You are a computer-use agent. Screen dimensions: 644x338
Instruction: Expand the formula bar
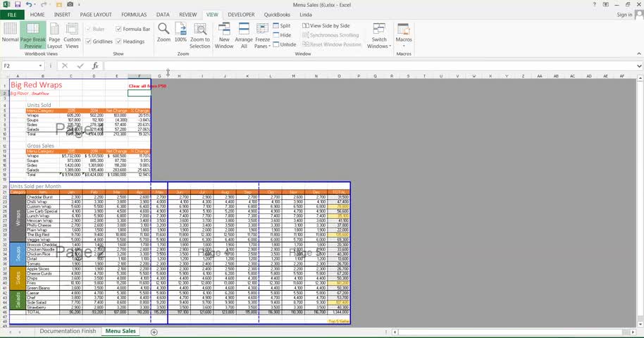(x=639, y=65)
